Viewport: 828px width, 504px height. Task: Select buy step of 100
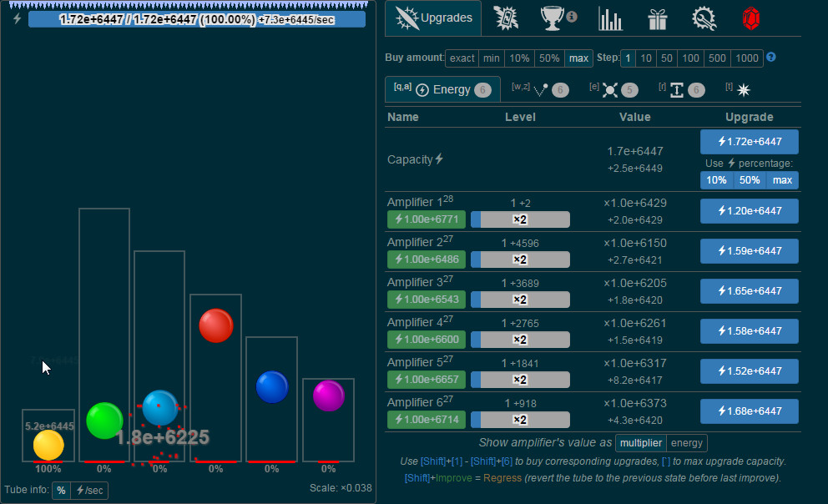point(690,58)
